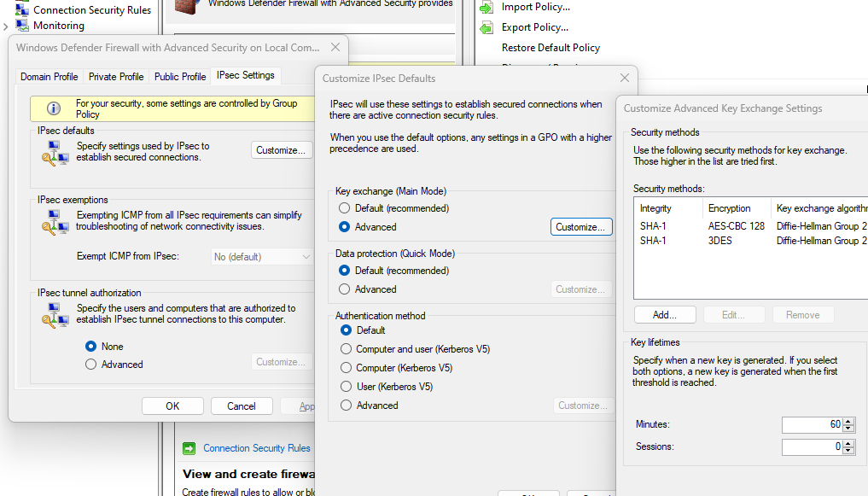Select the 3DES security method row
Image resolution: width=868 pixels, height=496 pixels.
click(751, 241)
